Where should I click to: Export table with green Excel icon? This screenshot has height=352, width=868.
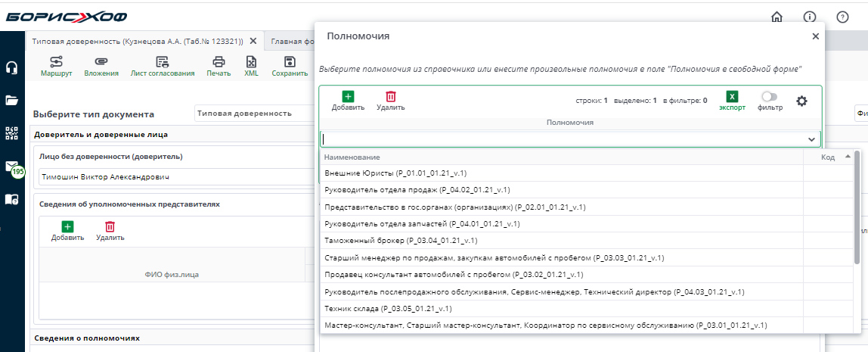(x=732, y=97)
